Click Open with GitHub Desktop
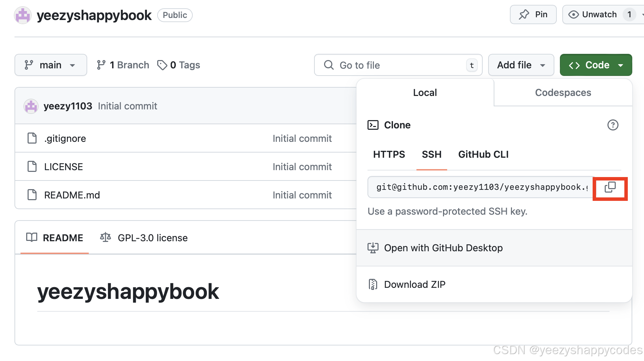Image resolution: width=644 pixels, height=361 pixels. [494, 248]
